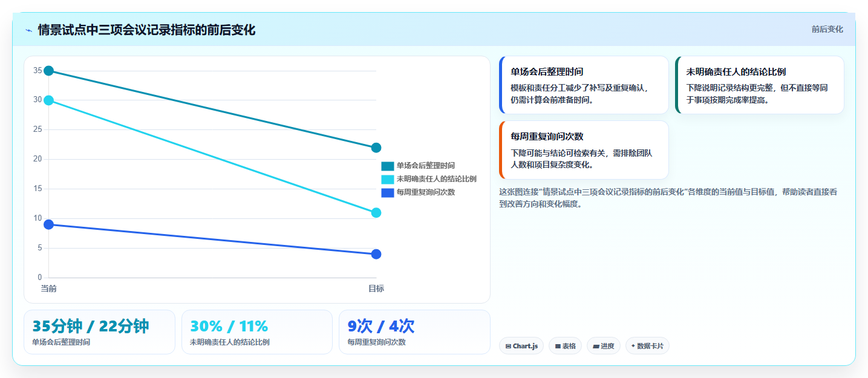
Task: Click the 未明确责任人的结论比例 caption under 30%
Action: tap(230, 342)
